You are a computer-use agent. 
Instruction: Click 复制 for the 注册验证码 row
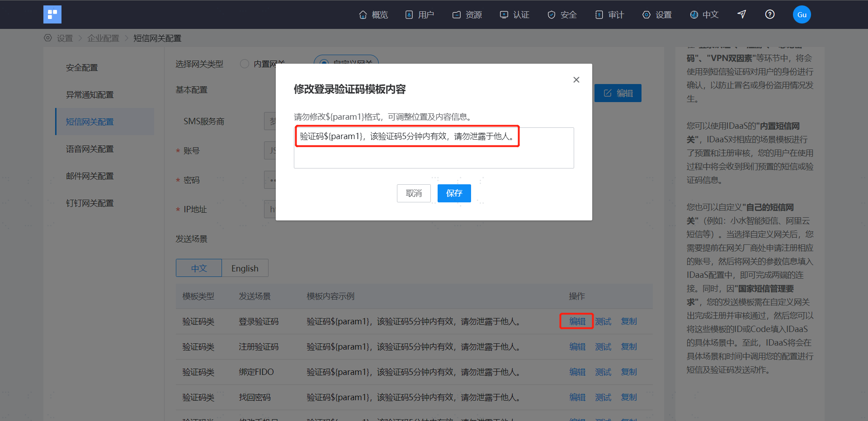tap(629, 347)
